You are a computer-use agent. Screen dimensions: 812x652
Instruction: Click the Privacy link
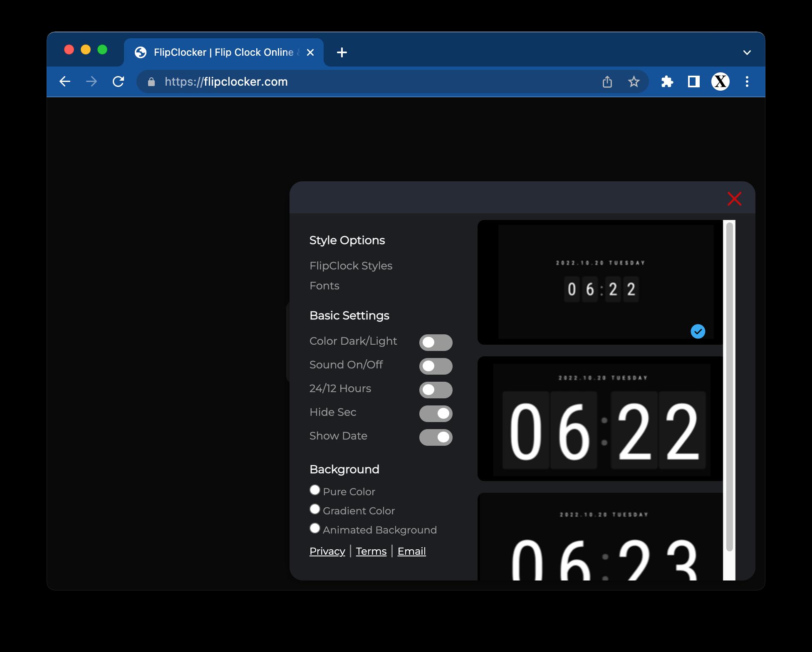327,551
